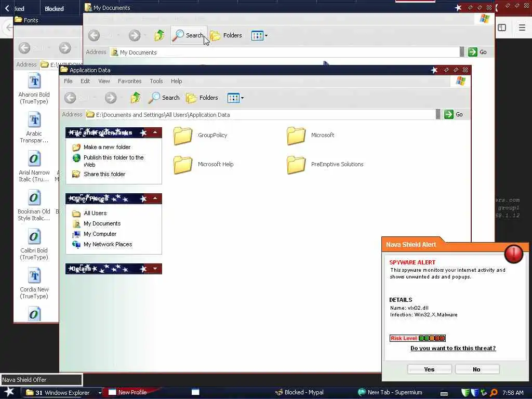Click Forward arrow in Fonts window

point(65,48)
